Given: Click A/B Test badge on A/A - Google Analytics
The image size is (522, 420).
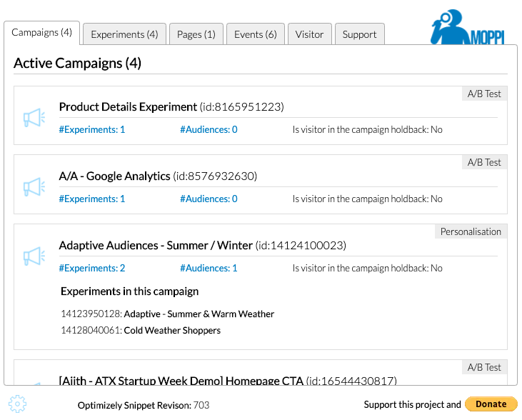Looking at the screenshot, I should [484, 162].
